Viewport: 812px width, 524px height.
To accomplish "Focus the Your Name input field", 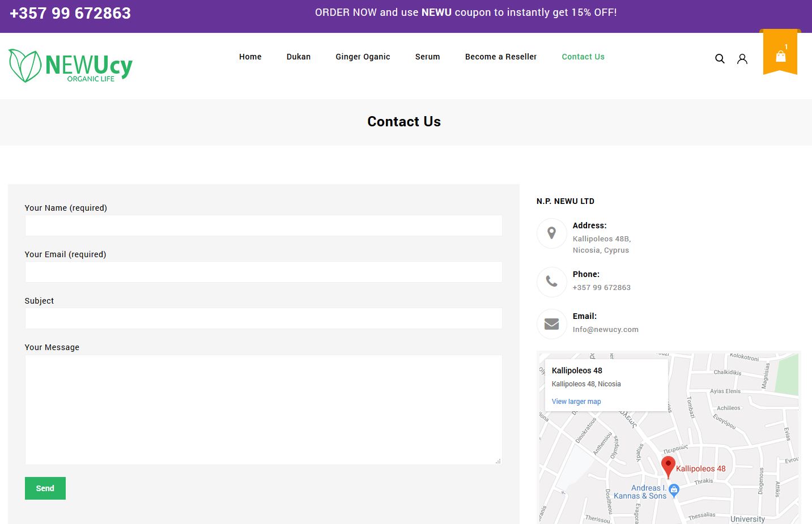I will coord(263,225).
